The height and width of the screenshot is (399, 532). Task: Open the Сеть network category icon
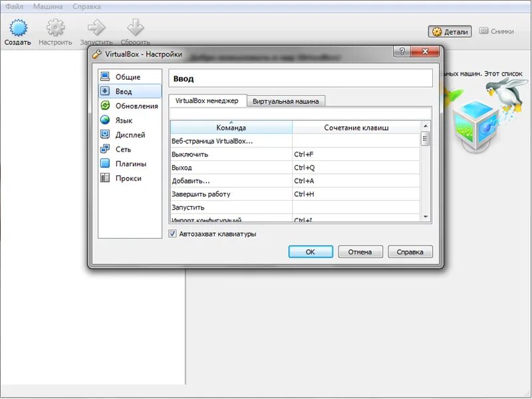coord(105,149)
